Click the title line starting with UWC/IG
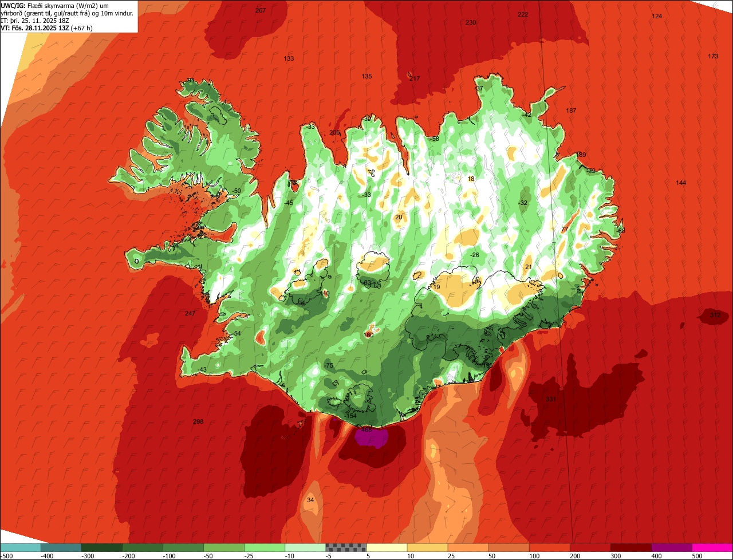Viewport: 733px width, 560px height. pos(64,6)
